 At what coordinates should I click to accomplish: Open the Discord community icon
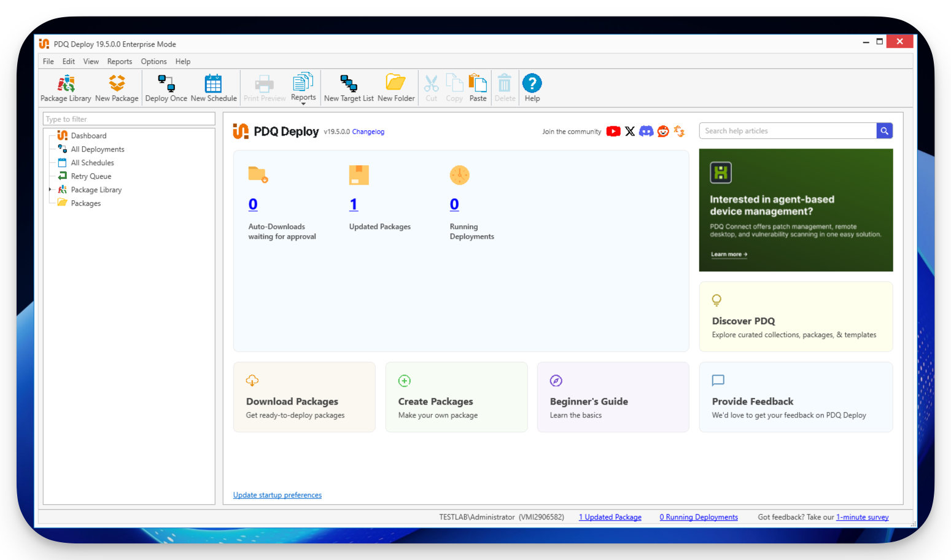[x=646, y=131]
